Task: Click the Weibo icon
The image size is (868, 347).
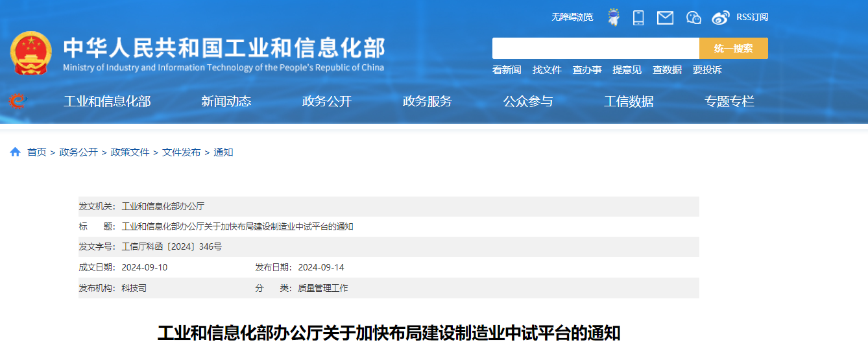Action: tap(720, 18)
